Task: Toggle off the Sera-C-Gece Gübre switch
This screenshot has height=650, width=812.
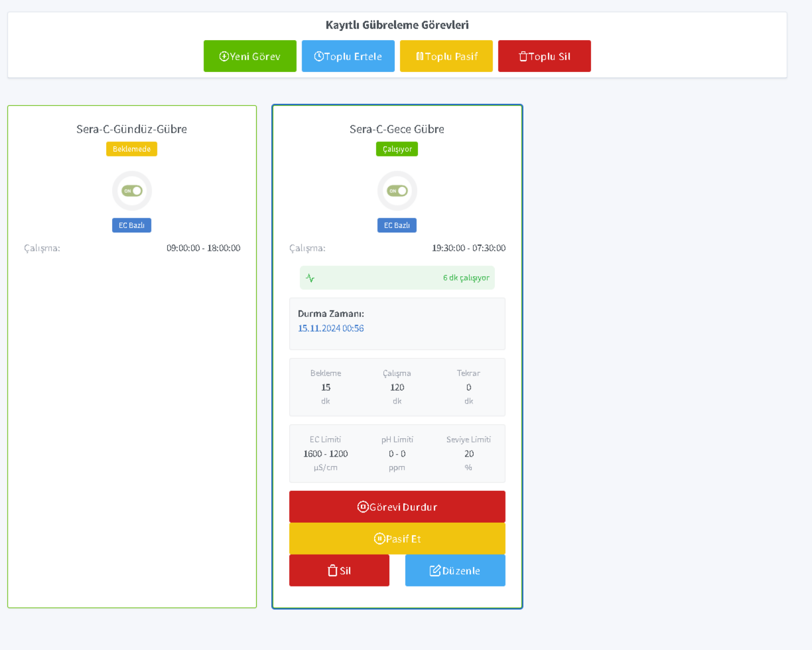Action: click(x=397, y=191)
